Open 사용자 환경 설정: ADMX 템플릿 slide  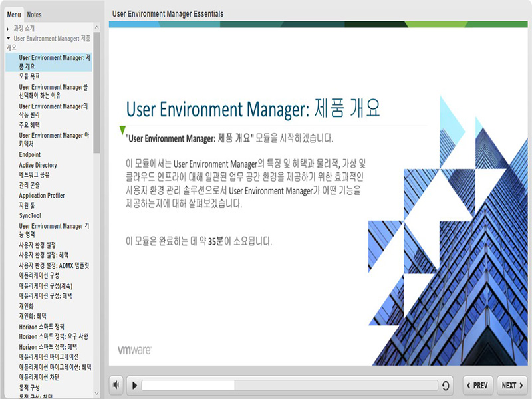[x=54, y=265]
